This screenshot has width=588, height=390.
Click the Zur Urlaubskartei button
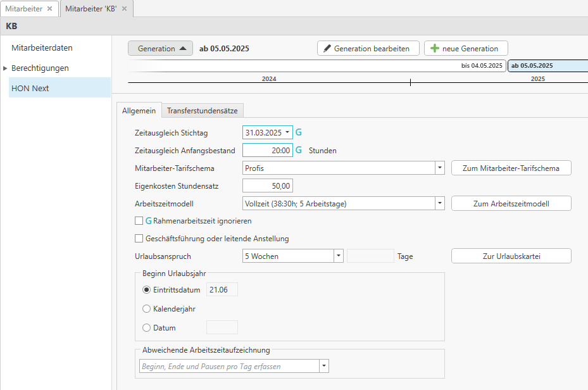pyautogui.click(x=511, y=256)
